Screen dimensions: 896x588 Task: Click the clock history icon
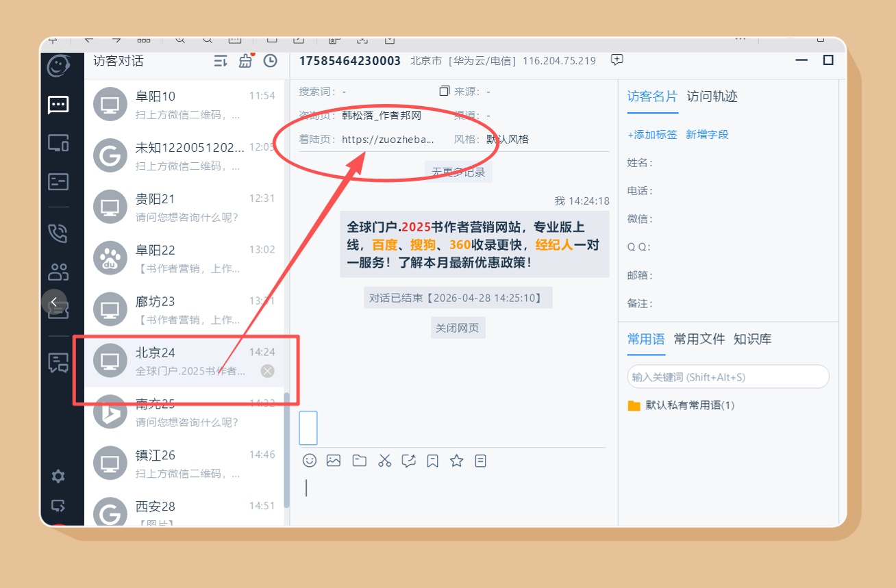click(271, 61)
